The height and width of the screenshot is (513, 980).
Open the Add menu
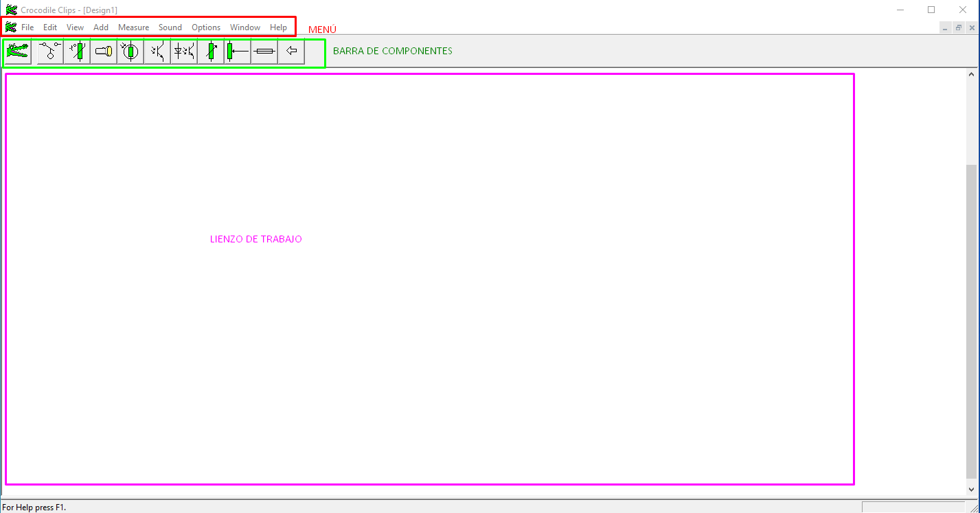click(101, 27)
